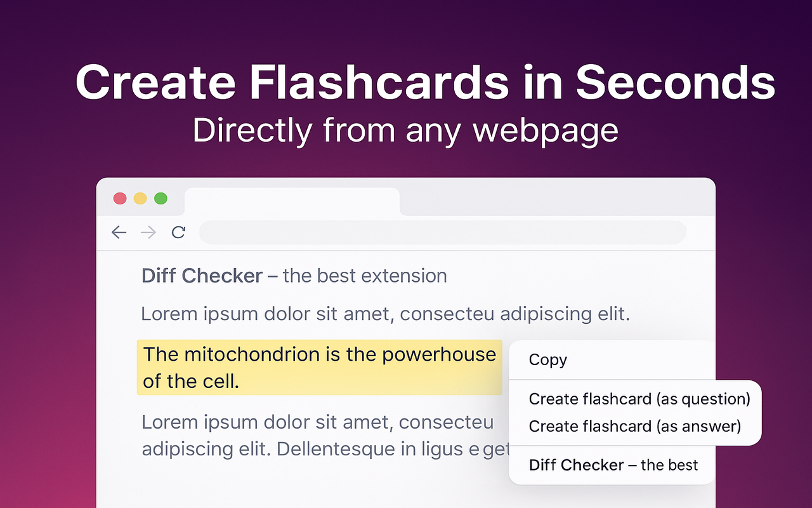The image size is (812, 508).
Task: Click the browser reload icon
Action: [178, 232]
